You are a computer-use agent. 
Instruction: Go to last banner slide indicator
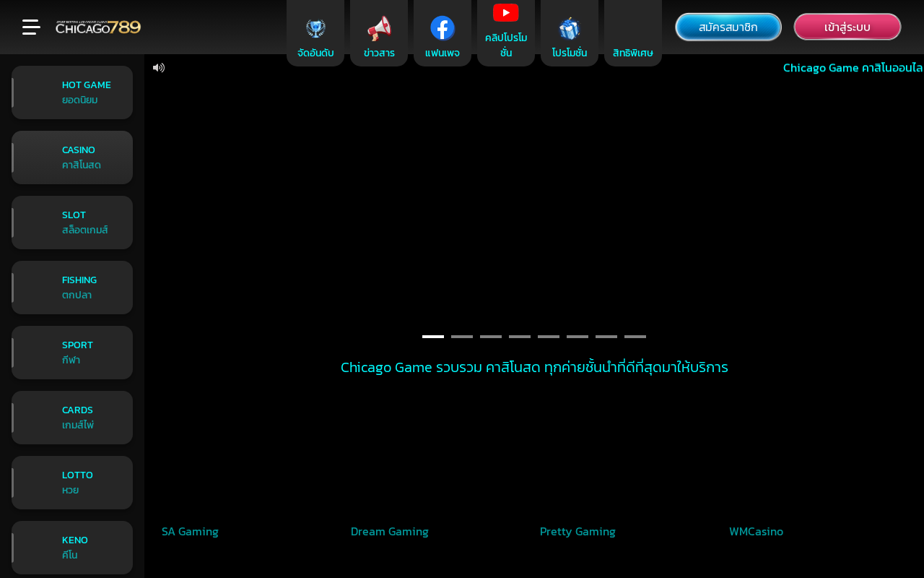[x=635, y=337]
